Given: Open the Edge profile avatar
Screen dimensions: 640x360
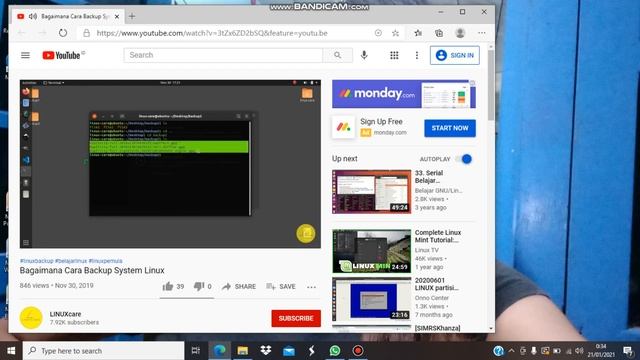Looking at the screenshot, I should pyautogui.click(x=460, y=33).
